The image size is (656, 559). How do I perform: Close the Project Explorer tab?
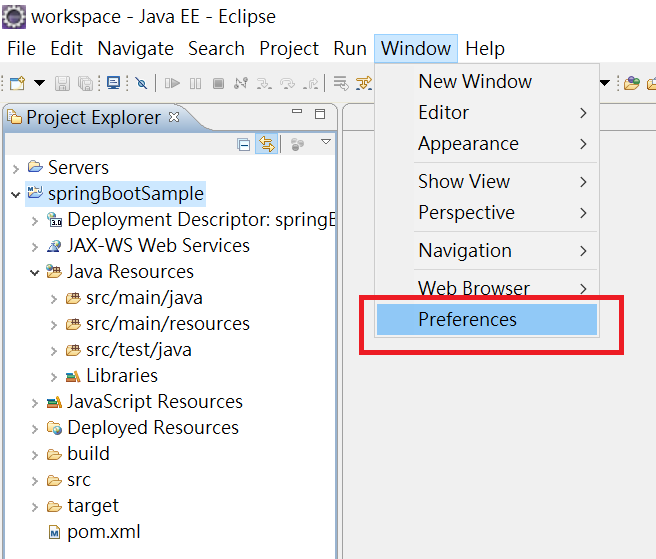pyautogui.click(x=174, y=117)
